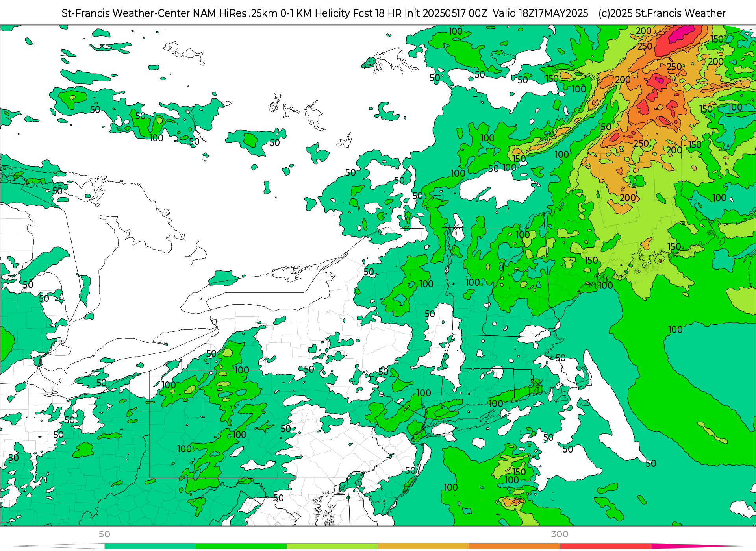Viewport: 756px width, 551px height.
Task: Click the colorbar tick label '300'
Action: pyautogui.click(x=560, y=534)
